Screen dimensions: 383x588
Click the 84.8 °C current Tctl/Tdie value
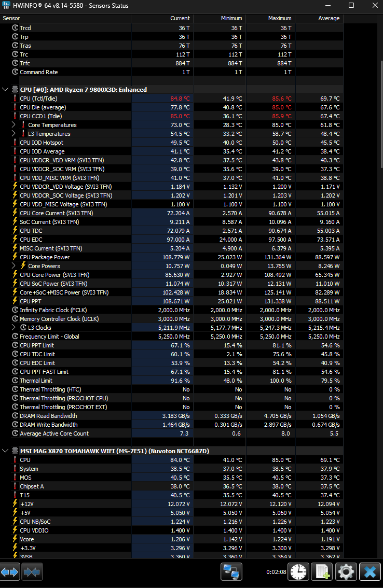click(180, 98)
